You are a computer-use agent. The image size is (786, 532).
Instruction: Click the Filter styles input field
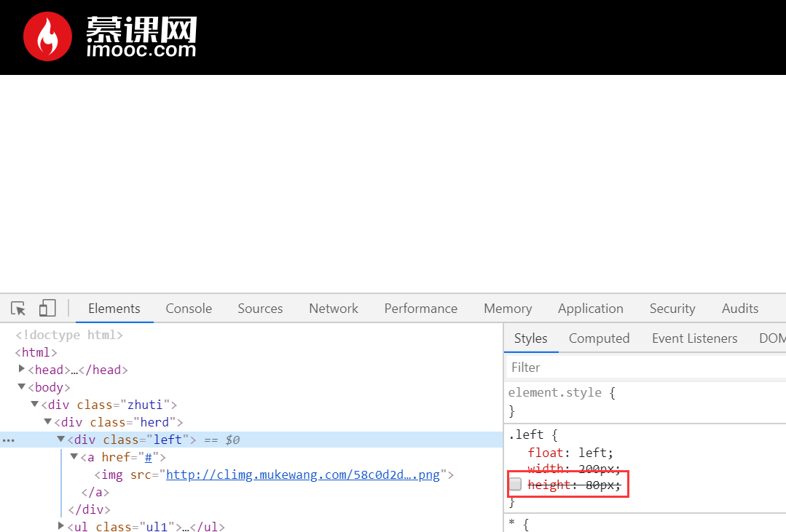tap(647, 368)
